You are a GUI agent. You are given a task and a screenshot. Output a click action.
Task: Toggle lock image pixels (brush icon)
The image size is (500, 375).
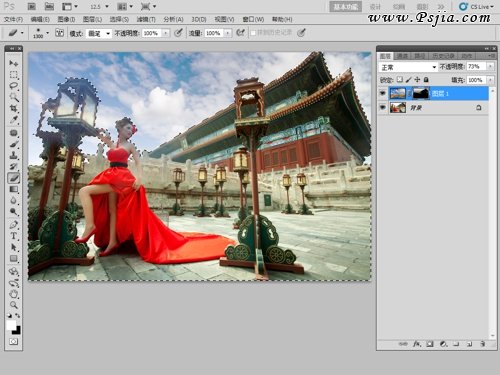pyautogui.click(x=409, y=80)
